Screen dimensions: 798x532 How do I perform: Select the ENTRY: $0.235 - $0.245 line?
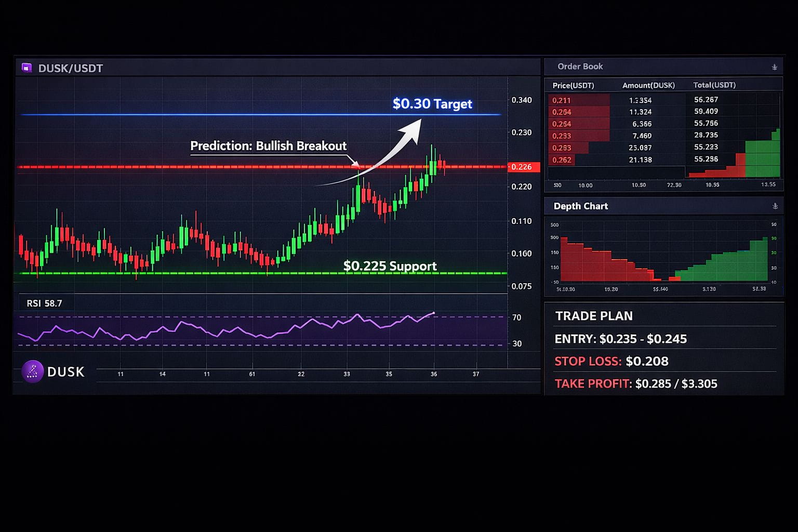[x=621, y=339]
